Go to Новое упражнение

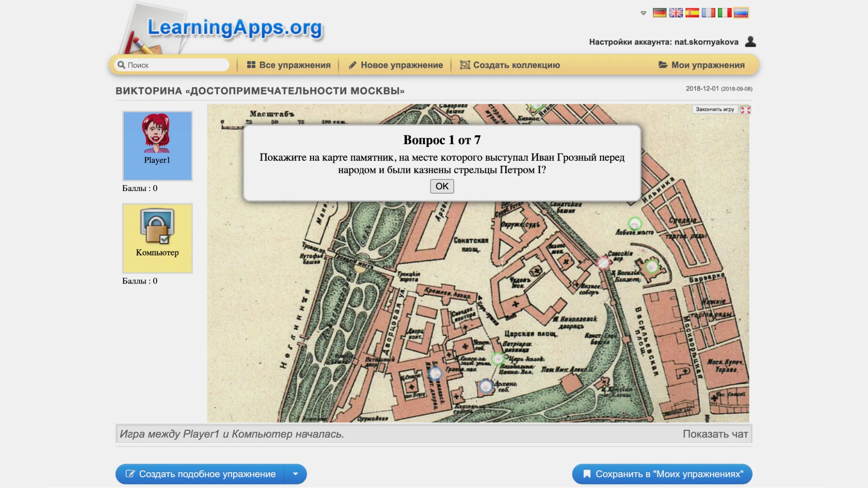[396, 65]
